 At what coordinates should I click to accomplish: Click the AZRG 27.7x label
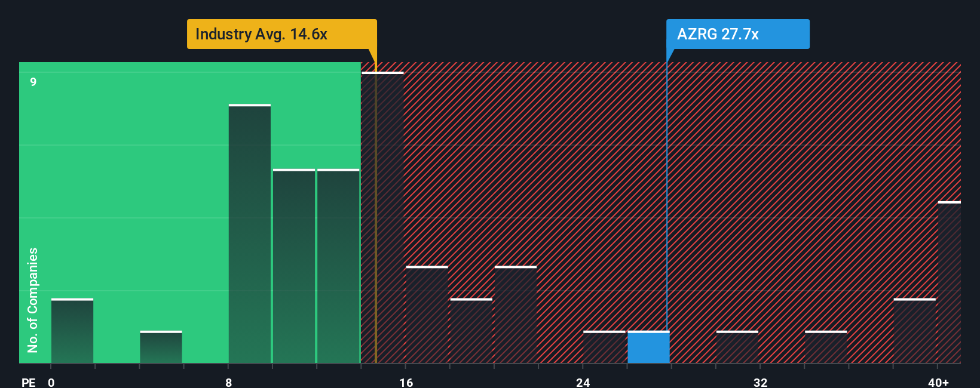coord(737,34)
